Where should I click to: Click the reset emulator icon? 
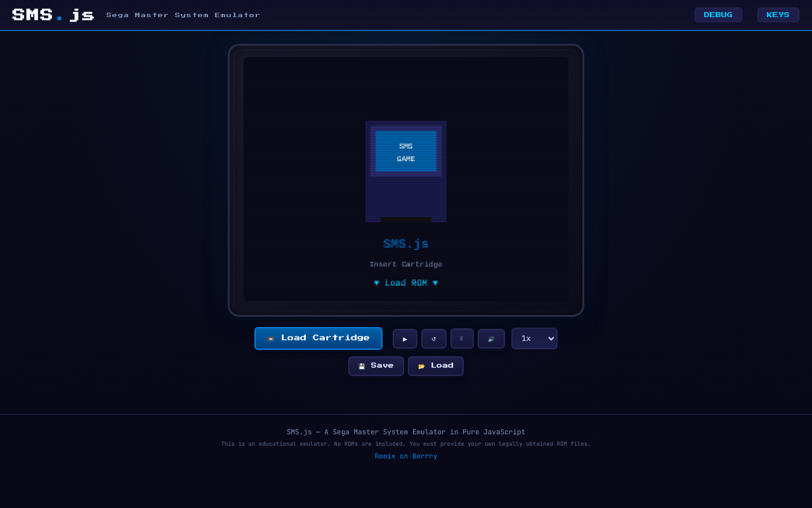tap(433, 338)
